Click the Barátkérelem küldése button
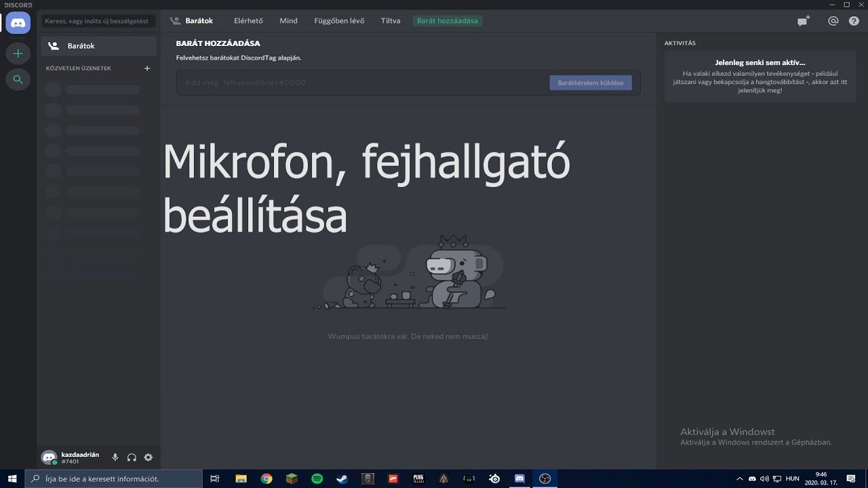 pos(591,83)
